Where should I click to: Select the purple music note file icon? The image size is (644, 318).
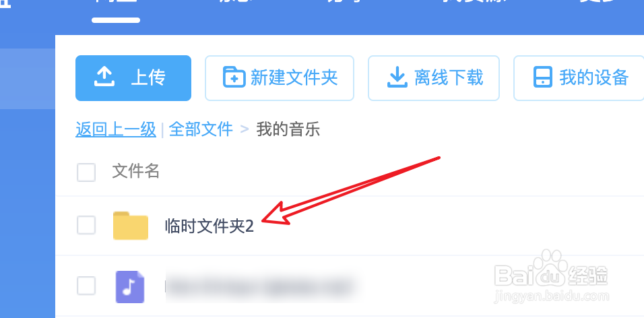130,287
